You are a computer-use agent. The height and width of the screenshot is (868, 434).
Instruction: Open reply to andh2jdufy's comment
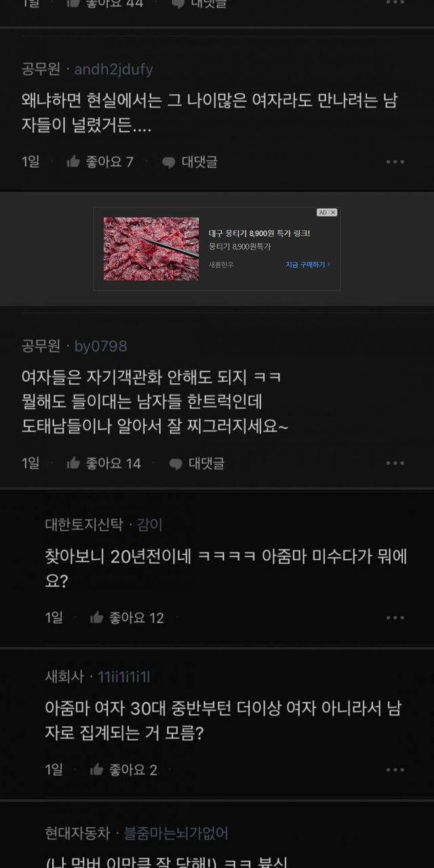tap(190, 161)
